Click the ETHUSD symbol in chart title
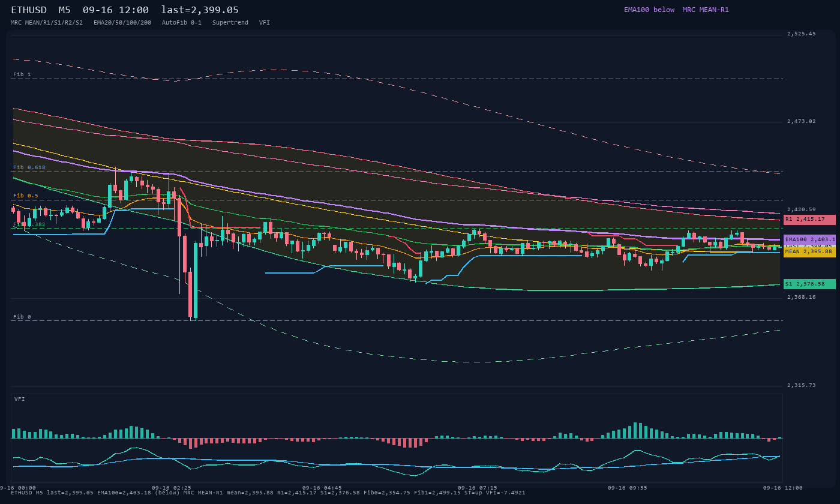 pyautogui.click(x=29, y=10)
